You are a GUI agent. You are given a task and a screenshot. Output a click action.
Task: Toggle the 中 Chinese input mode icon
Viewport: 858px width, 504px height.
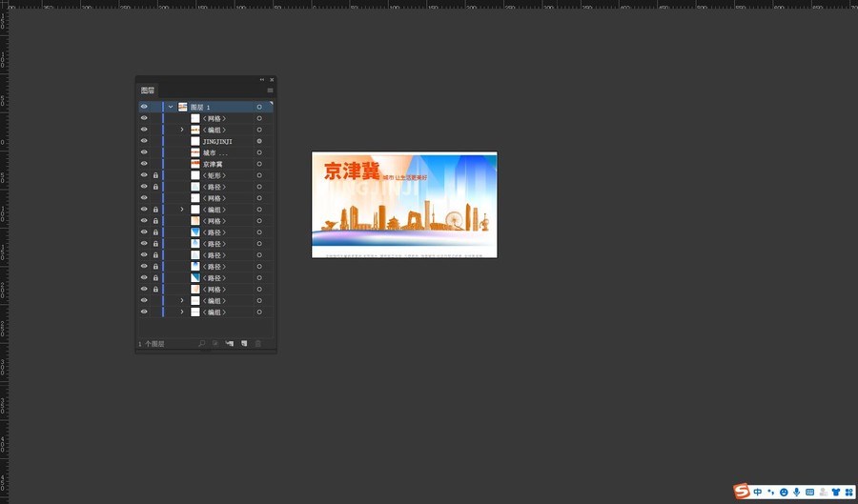(757, 492)
